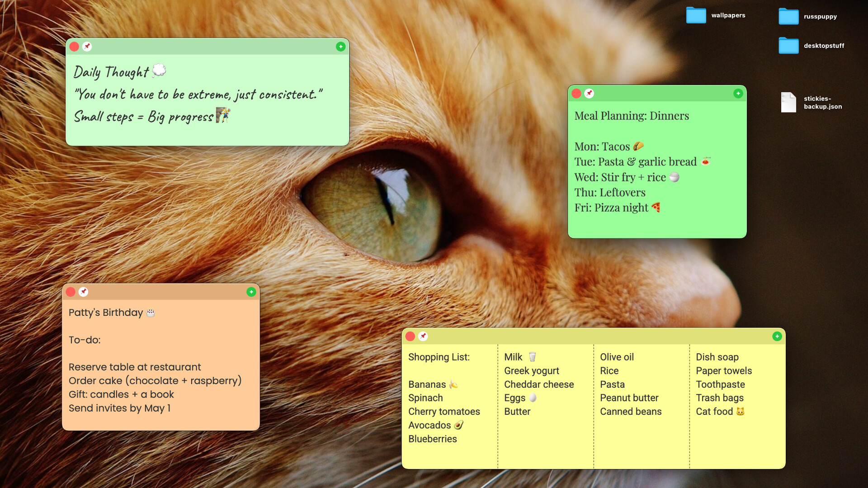The image size is (868, 488).
Task: Unpin the Meal Planning note
Action: click(x=589, y=94)
